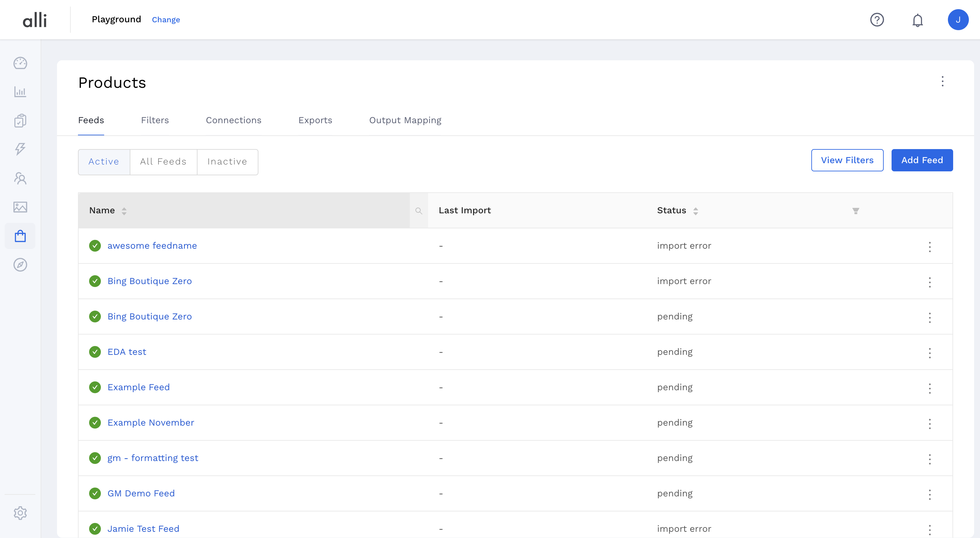Click the lightning bolt sidebar icon

[x=20, y=149]
